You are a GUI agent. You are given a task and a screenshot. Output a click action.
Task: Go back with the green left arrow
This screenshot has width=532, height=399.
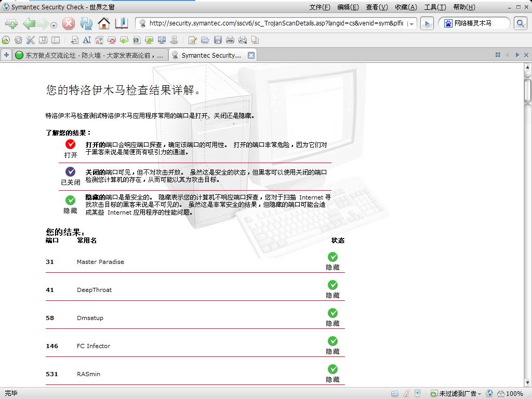pos(29,24)
